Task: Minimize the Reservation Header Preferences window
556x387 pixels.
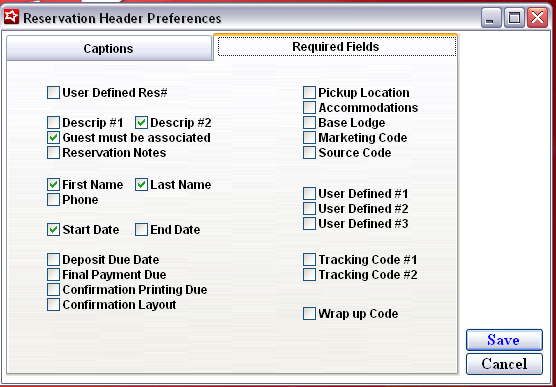Action: 491,18
